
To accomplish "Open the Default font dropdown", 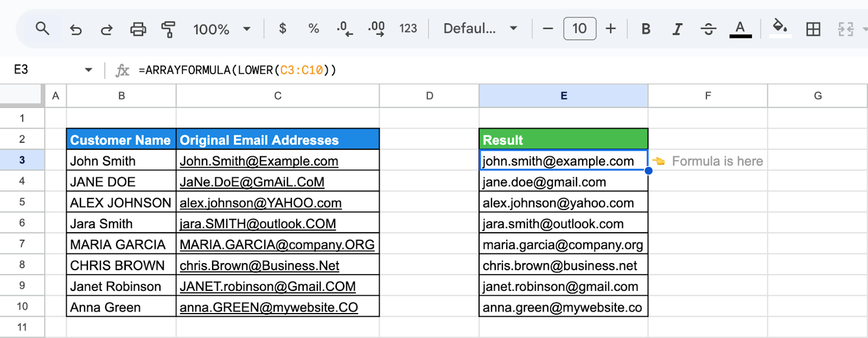I will point(480,28).
